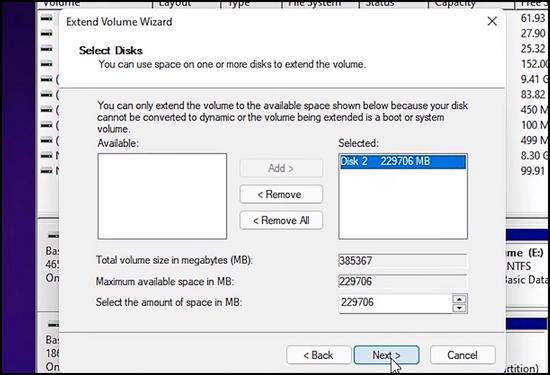Click the Total volume size field 385367
The width and height of the screenshot is (550, 375).
coord(403,261)
